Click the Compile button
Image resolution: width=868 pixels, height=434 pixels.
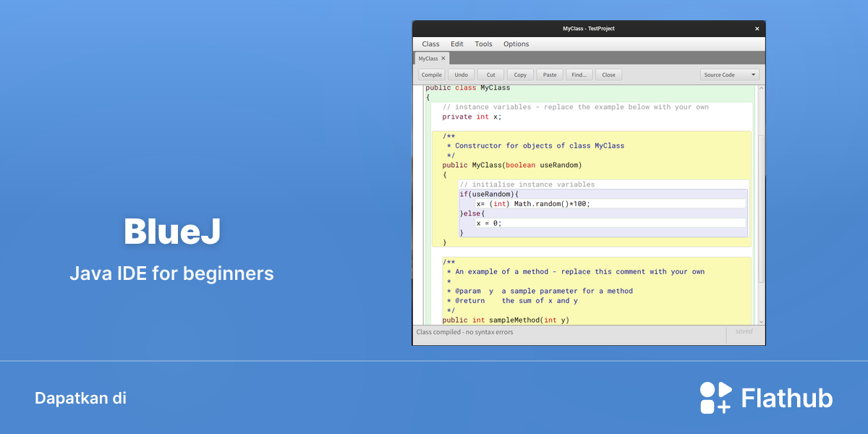(432, 75)
